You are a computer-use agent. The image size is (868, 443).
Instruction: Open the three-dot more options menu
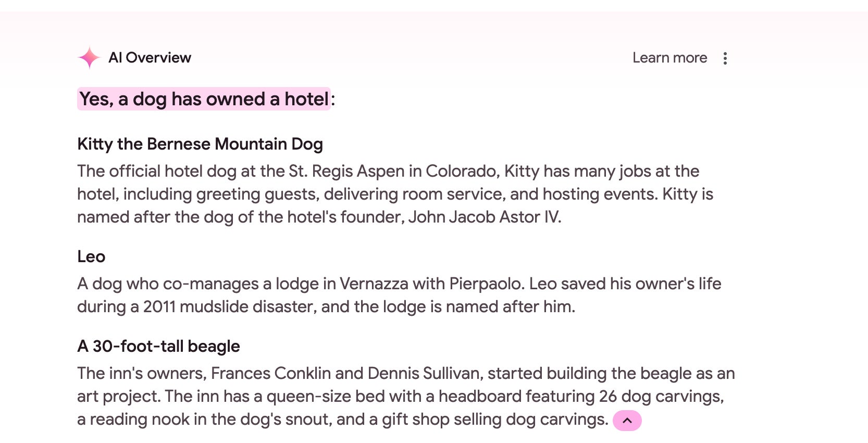point(725,58)
